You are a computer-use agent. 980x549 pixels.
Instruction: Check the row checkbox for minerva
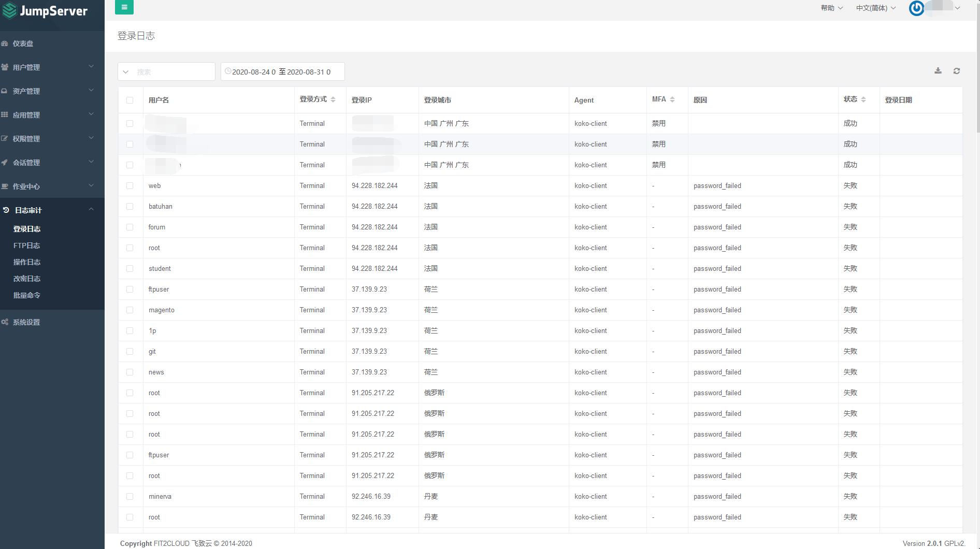[129, 497]
